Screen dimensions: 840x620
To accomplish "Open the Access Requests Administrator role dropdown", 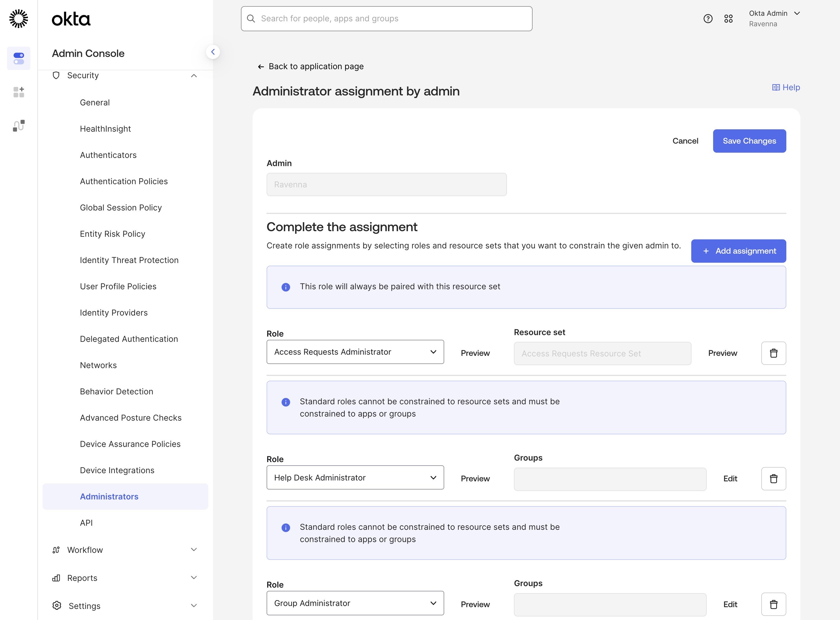I will [355, 352].
